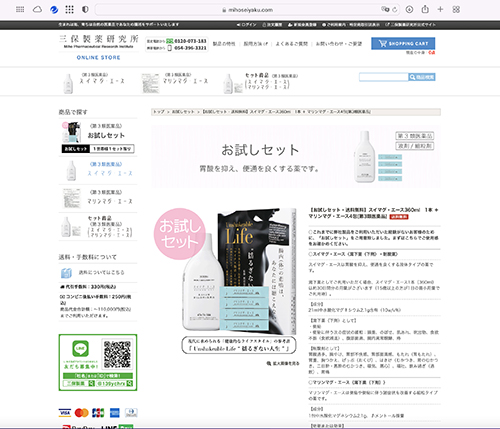Open よくあるご質問 menu link
500x429 pixels.
point(292,44)
